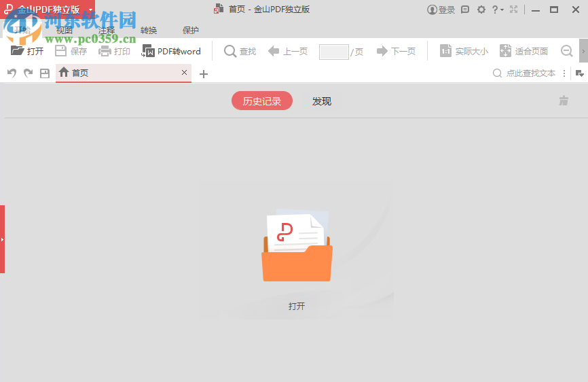Click the page number input field
Image resolution: width=588 pixels, height=382 pixels.
pos(334,52)
